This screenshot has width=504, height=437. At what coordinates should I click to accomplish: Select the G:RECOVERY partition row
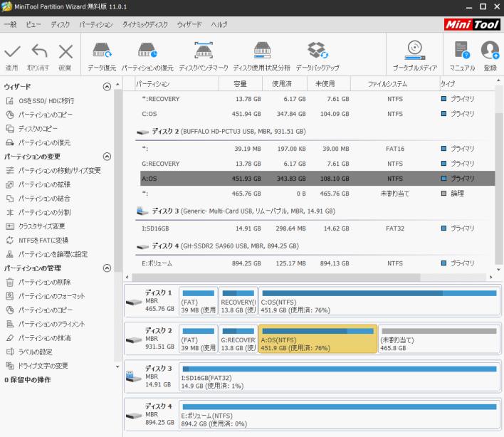click(x=317, y=164)
